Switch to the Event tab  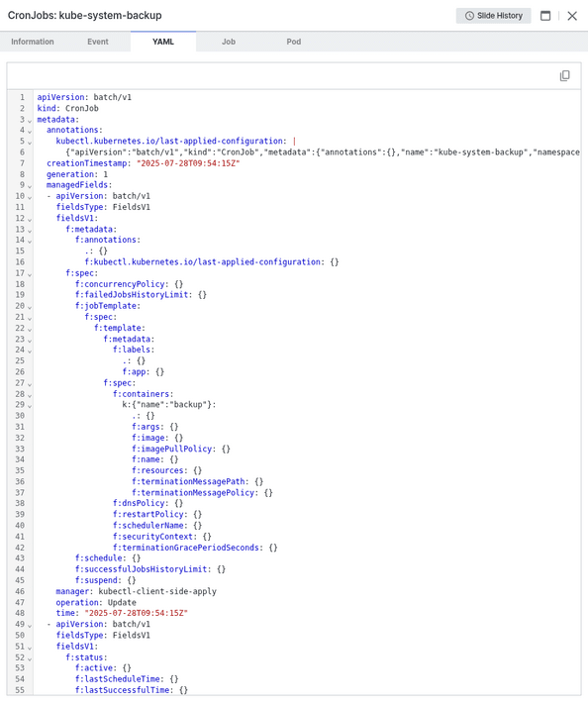(98, 42)
